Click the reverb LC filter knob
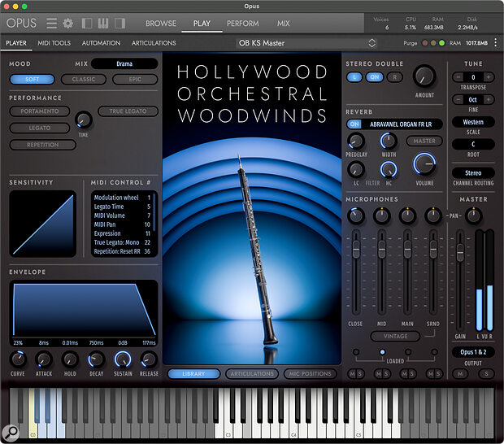 [x=356, y=169]
